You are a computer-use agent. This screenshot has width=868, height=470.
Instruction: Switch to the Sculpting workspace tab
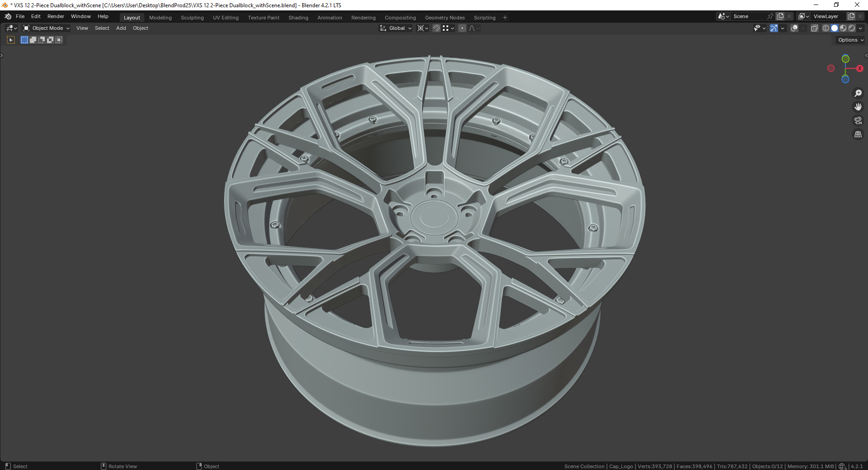tap(192, 18)
